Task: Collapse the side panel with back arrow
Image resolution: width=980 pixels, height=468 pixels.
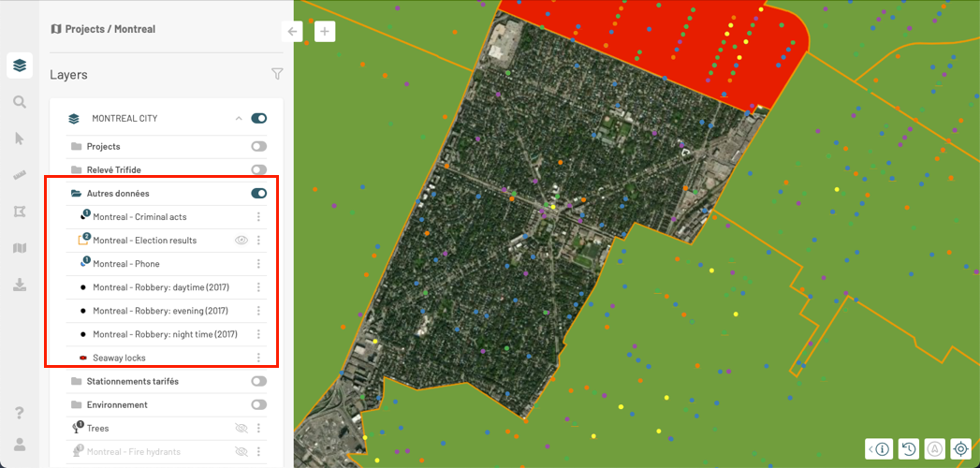Action: tap(293, 31)
